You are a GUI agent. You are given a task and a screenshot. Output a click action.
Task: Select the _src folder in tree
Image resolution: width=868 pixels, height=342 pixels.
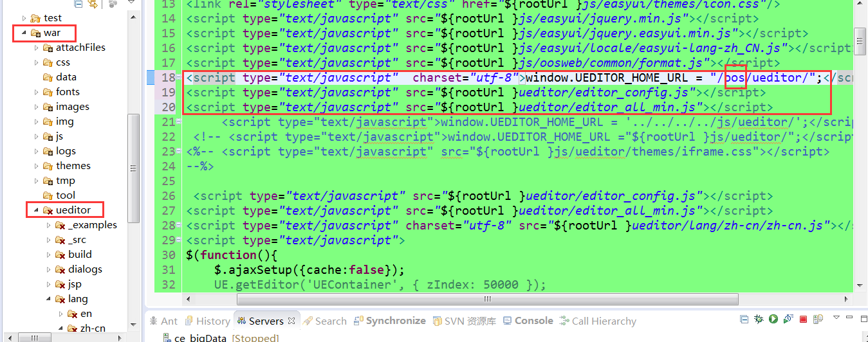tap(77, 240)
